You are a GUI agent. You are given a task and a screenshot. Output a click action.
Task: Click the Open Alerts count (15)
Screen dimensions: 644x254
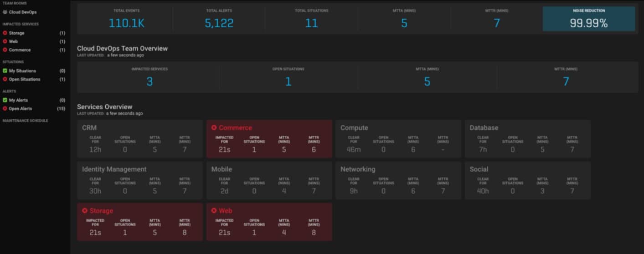coord(61,109)
